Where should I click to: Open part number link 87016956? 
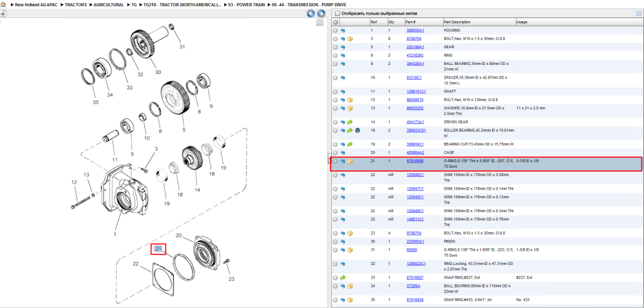[x=415, y=161]
